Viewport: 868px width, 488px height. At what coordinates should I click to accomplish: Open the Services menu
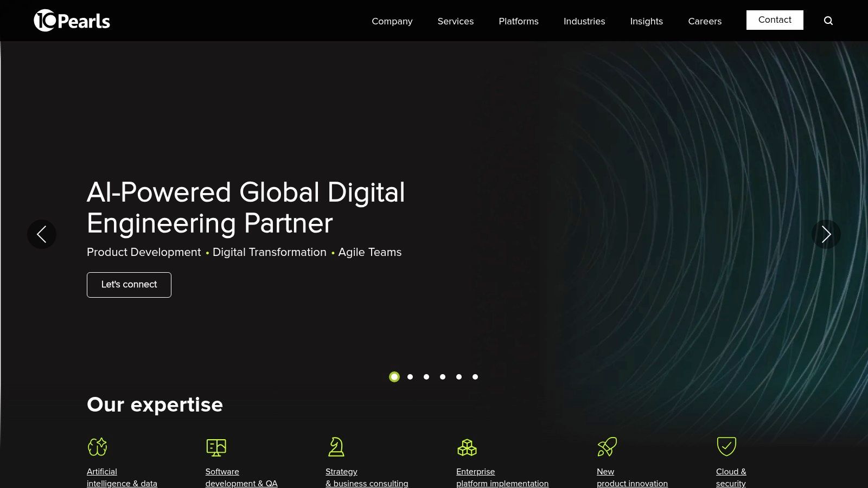[x=455, y=21]
